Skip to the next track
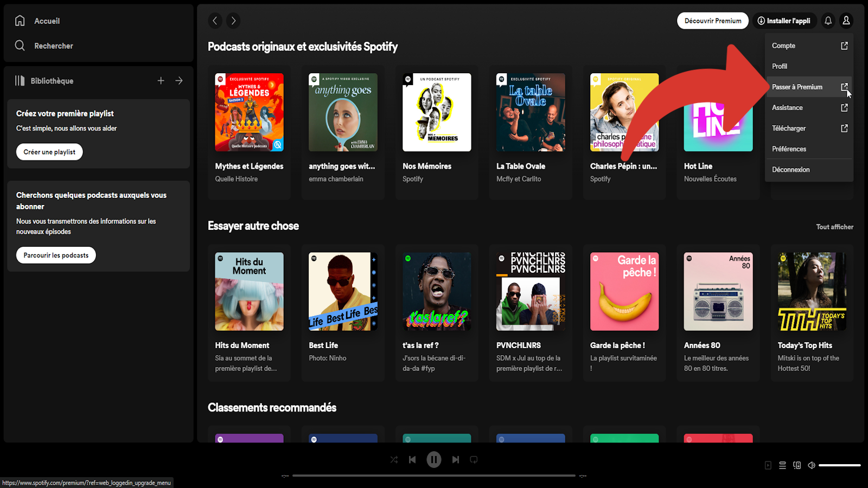Screen dimensions: 868x488 pyautogui.click(x=456, y=460)
